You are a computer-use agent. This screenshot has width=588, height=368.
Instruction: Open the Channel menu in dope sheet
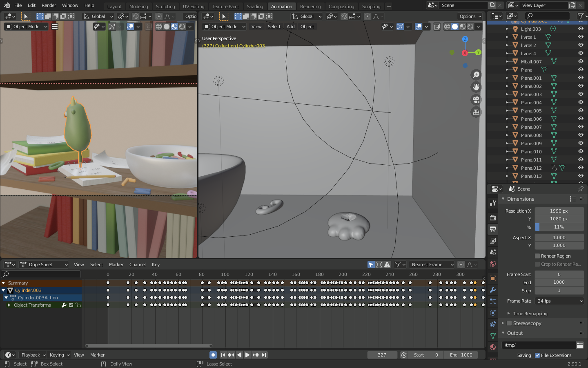(138, 265)
